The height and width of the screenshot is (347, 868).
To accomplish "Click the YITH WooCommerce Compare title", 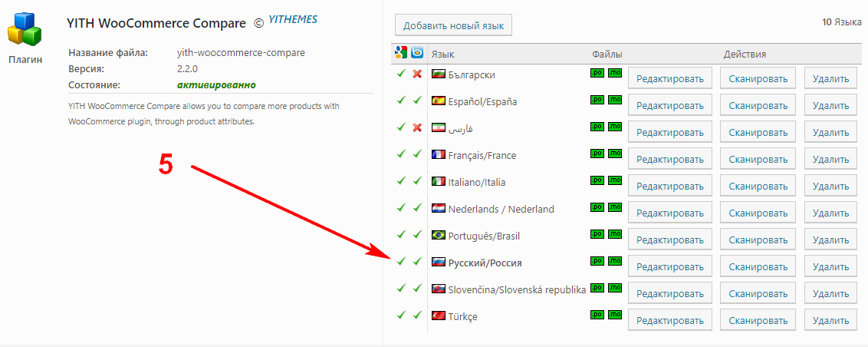I will tap(156, 23).
